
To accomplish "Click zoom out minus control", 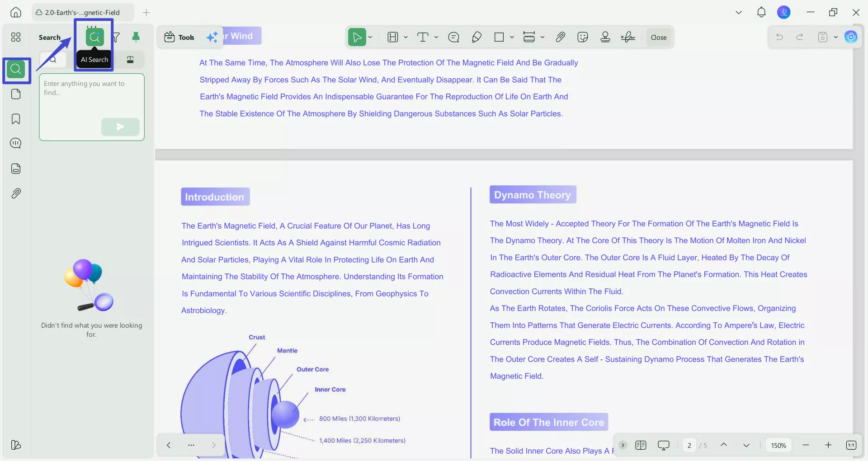I will point(806,445).
